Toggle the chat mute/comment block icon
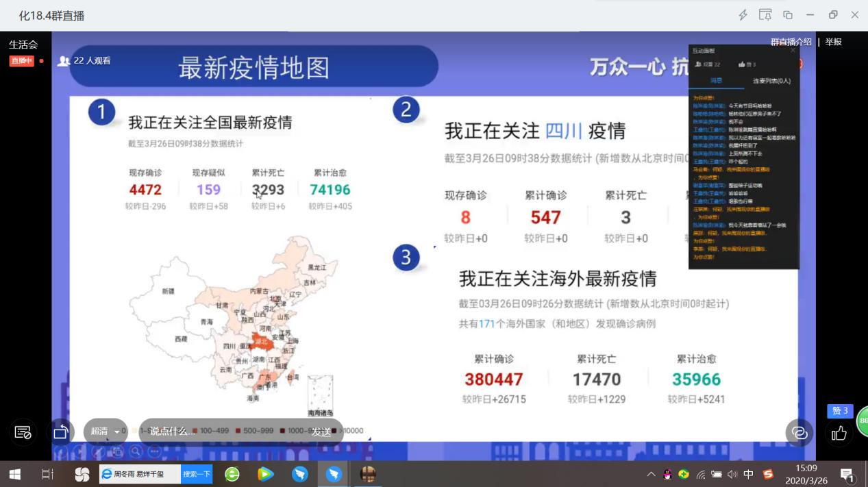Image resolution: width=868 pixels, height=487 pixels. pos(23,432)
